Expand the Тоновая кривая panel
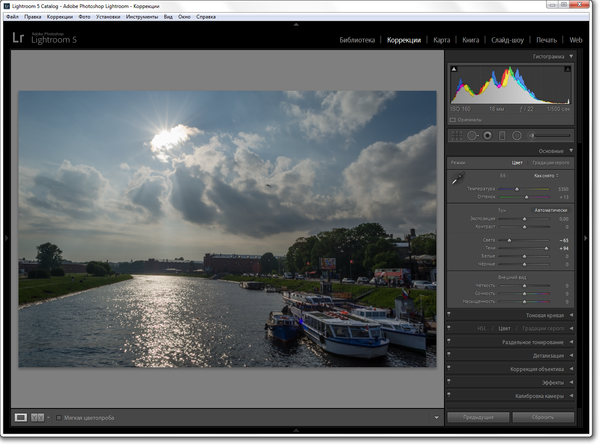Image resolution: width=600 pixels, height=445 pixels. pos(571,315)
